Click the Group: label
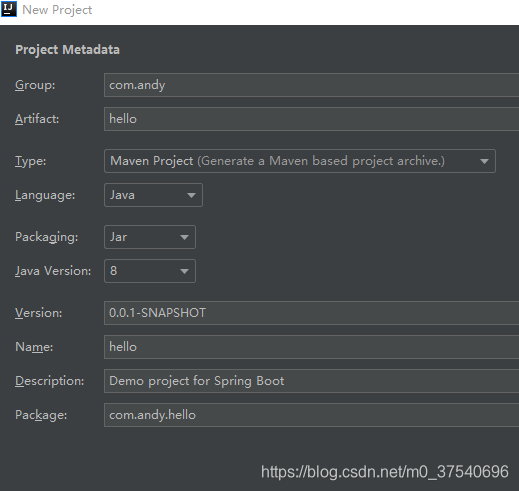The height and width of the screenshot is (491, 519). pos(35,85)
